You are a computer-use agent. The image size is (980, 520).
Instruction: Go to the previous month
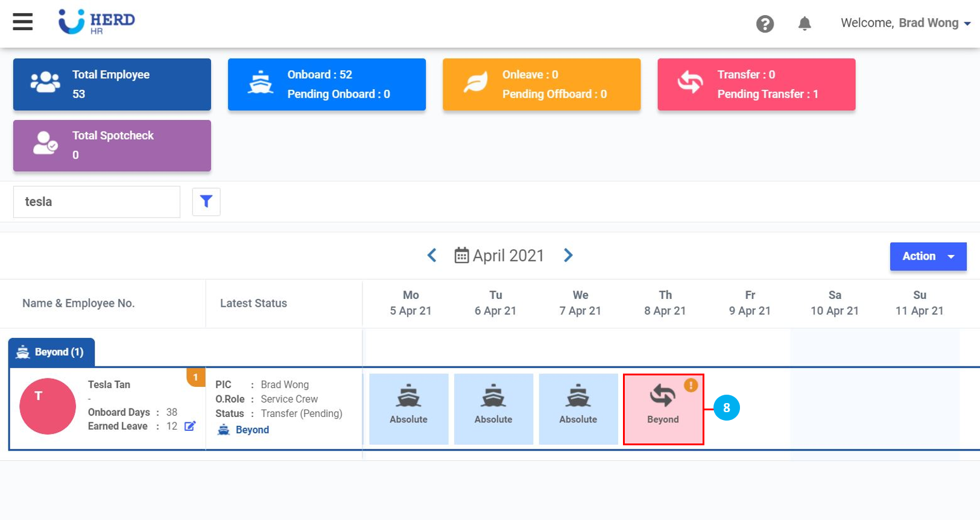432,255
